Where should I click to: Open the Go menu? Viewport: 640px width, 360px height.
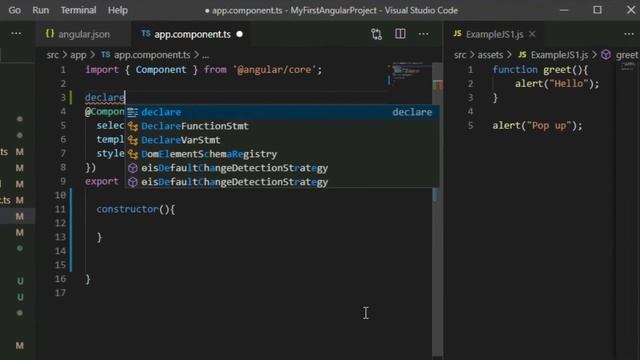click(x=14, y=10)
